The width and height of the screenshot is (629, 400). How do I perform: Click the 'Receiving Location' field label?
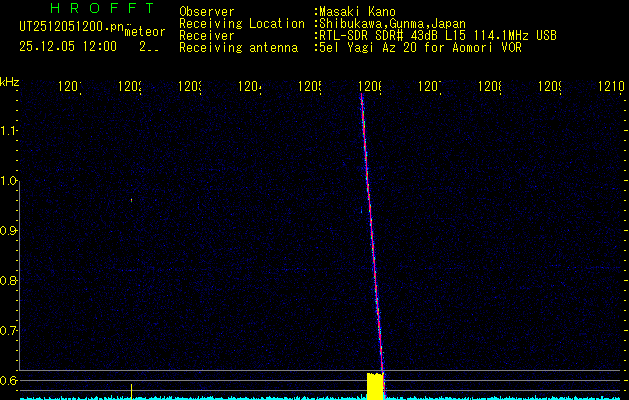click(x=241, y=23)
